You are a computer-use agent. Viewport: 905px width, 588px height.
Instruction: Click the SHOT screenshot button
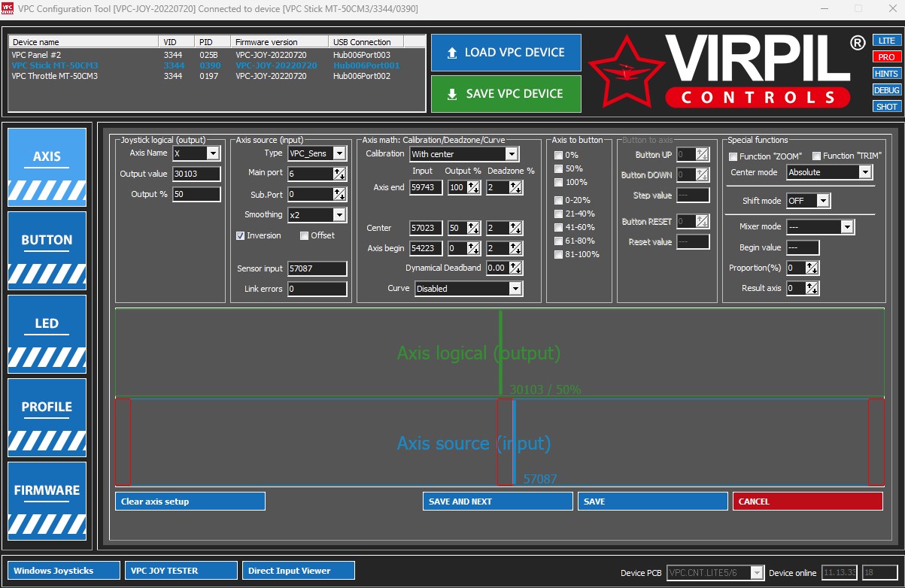pyautogui.click(x=886, y=107)
